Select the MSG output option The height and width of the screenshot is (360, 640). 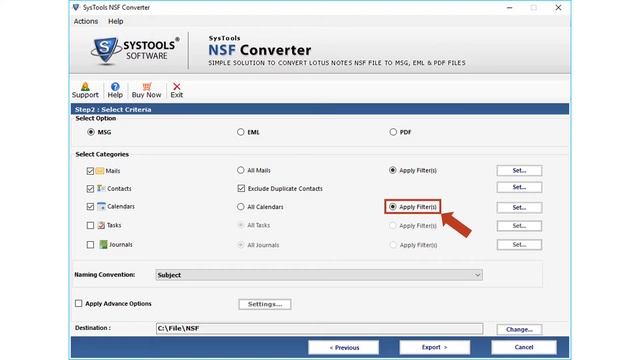click(91, 132)
